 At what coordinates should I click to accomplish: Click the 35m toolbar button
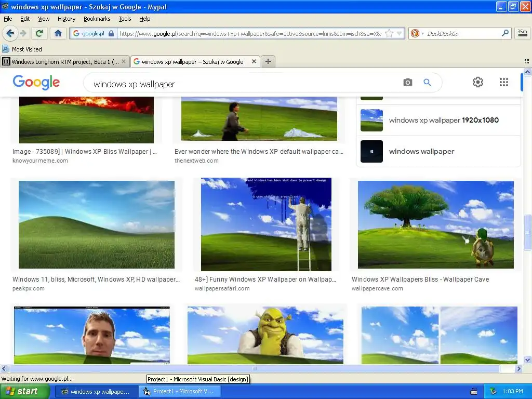tap(522, 33)
